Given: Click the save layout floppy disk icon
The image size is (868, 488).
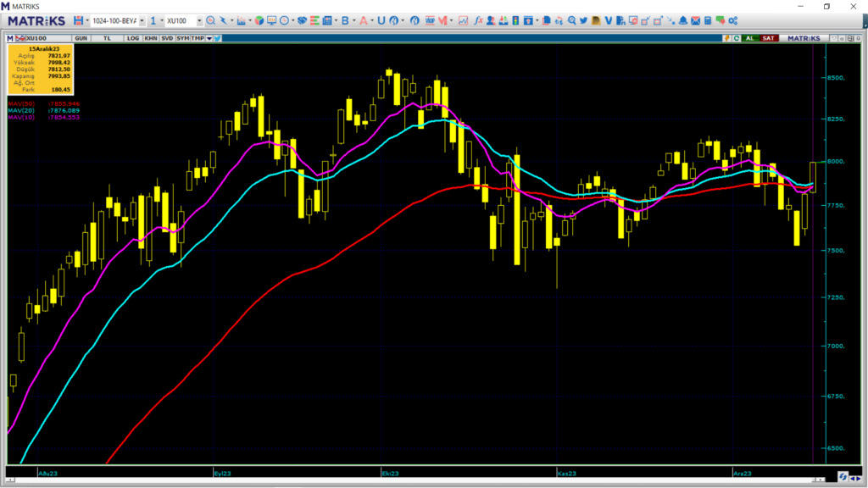Looking at the screenshot, I should [x=78, y=19].
